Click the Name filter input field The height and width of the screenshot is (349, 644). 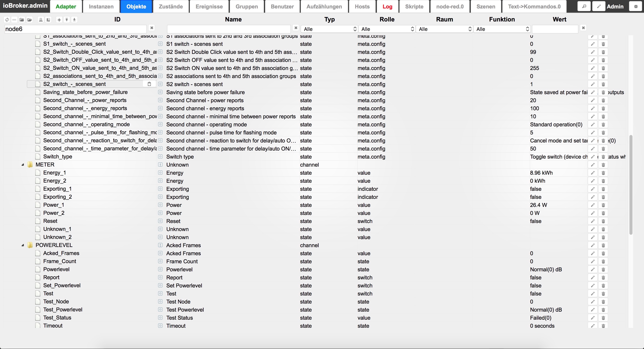228,29
